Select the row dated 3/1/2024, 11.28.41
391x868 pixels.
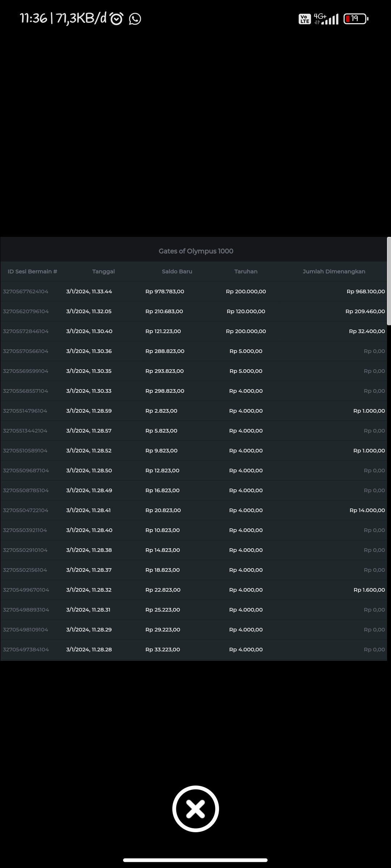click(x=89, y=510)
